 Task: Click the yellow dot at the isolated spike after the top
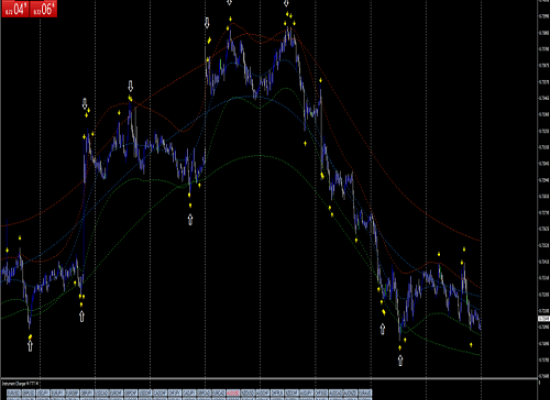pyautogui.click(x=321, y=81)
